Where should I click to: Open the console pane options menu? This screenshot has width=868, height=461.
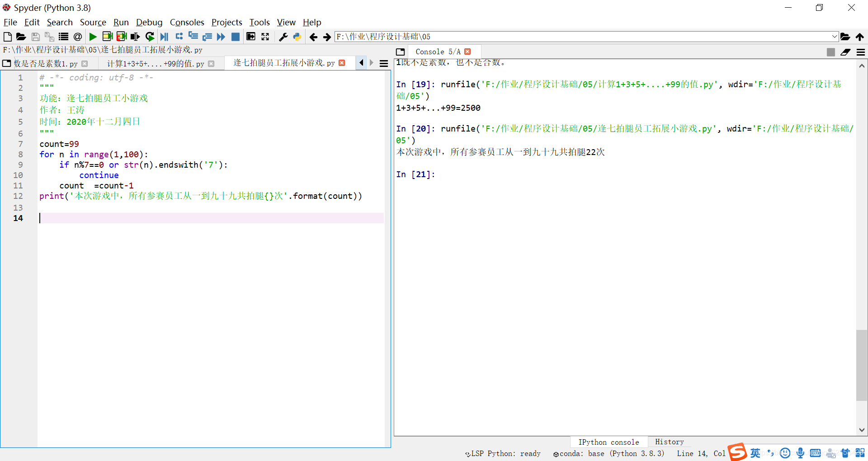coord(861,52)
